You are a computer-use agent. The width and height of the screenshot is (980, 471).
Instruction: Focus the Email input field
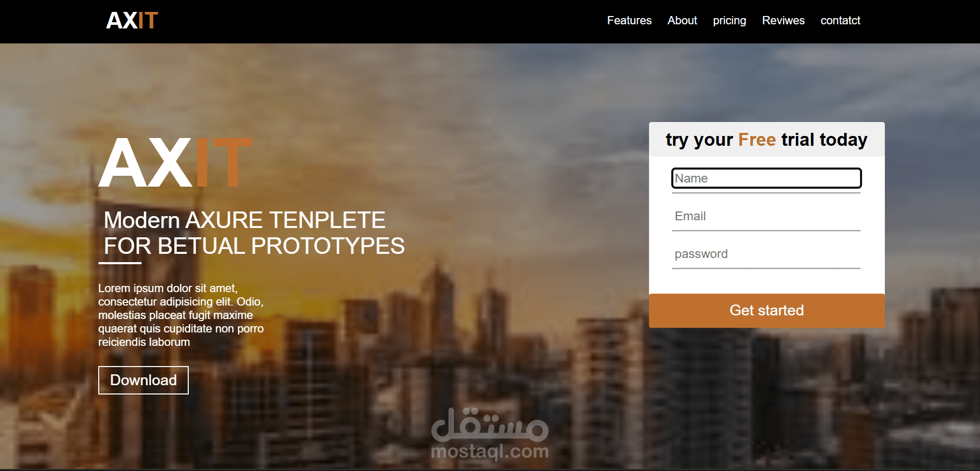[x=766, y=216]
